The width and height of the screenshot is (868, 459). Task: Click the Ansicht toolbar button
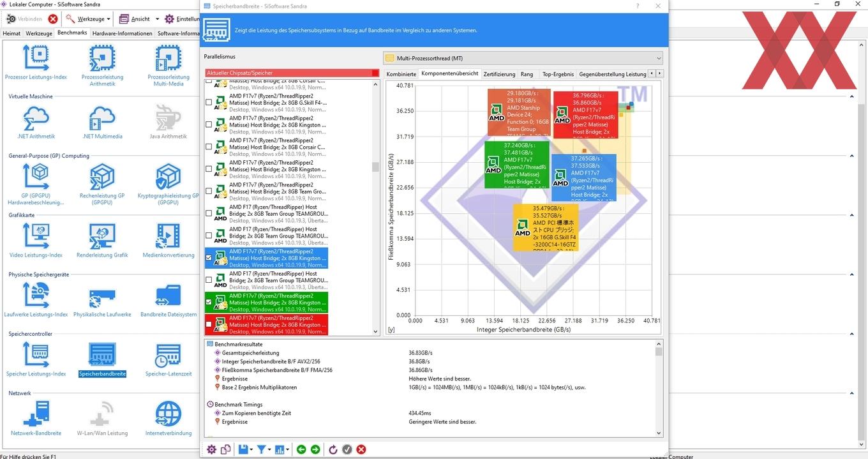coord(135,19)
